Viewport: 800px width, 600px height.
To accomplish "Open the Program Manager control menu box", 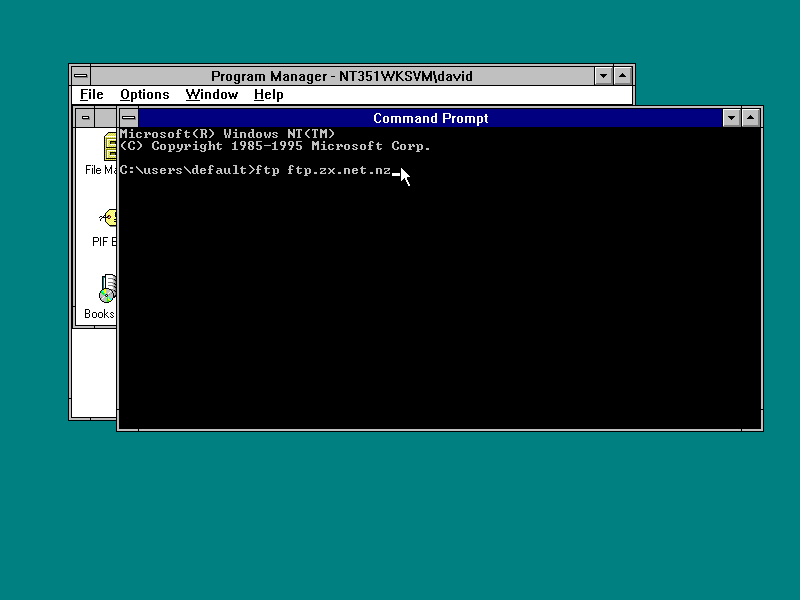I will click(81, 76).
